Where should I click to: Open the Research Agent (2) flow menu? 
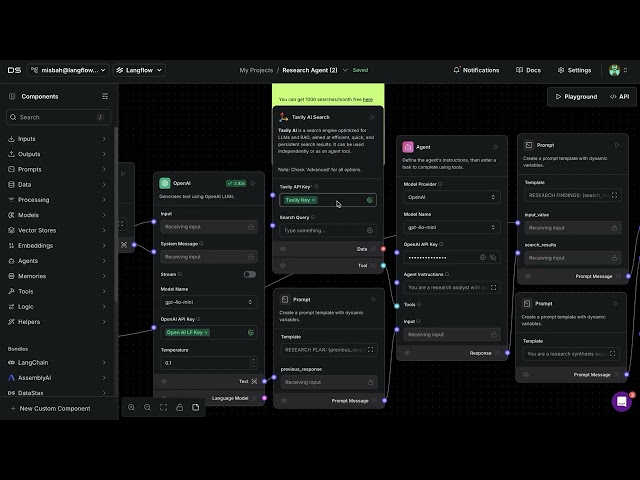click(x=345, y=70)
